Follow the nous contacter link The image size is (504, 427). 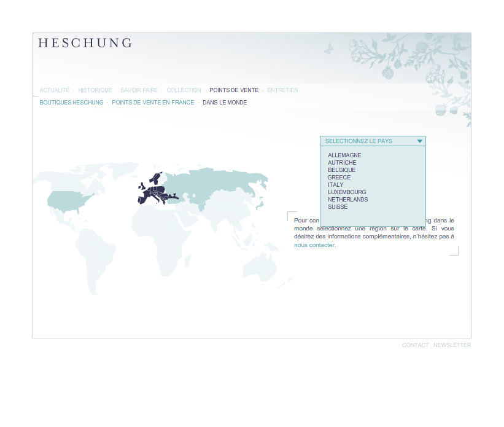pyautogui.click(x=315, y=245)
